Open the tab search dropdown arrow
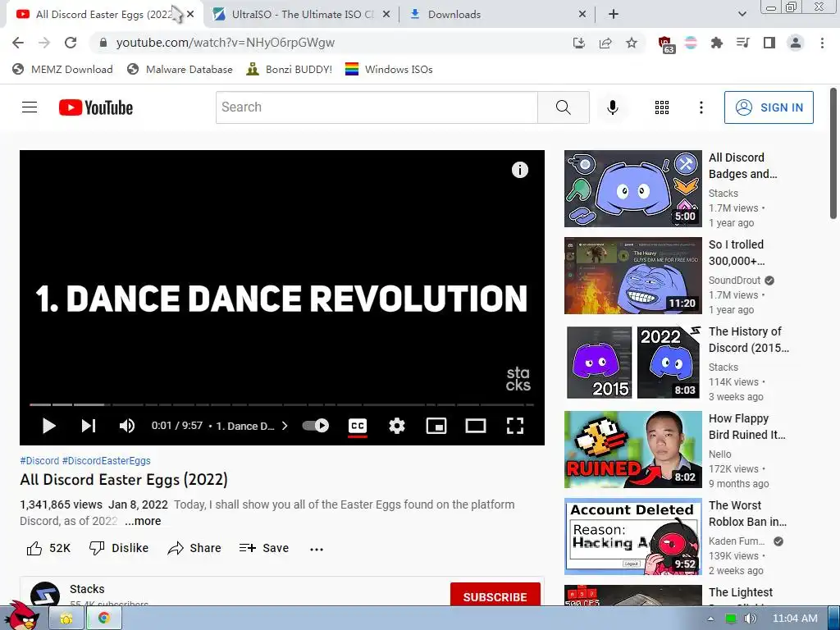Screen dimensions: 840x630 (x=742, y=14)
